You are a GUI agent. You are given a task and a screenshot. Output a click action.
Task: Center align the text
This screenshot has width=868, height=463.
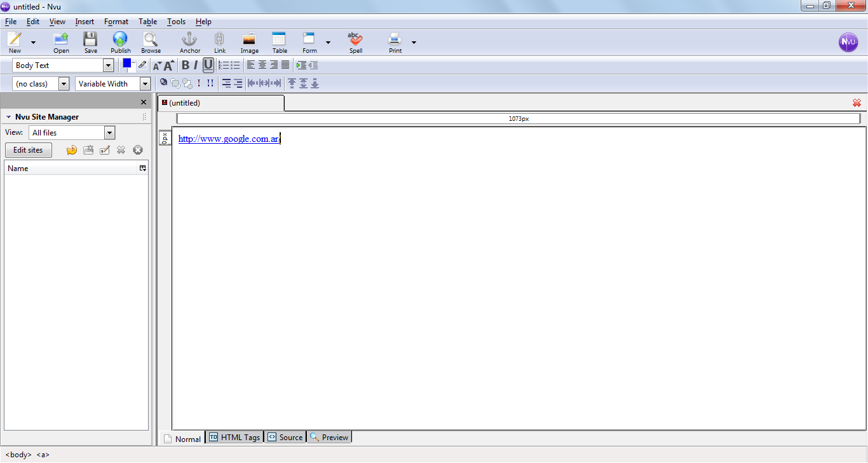[262, 65]
